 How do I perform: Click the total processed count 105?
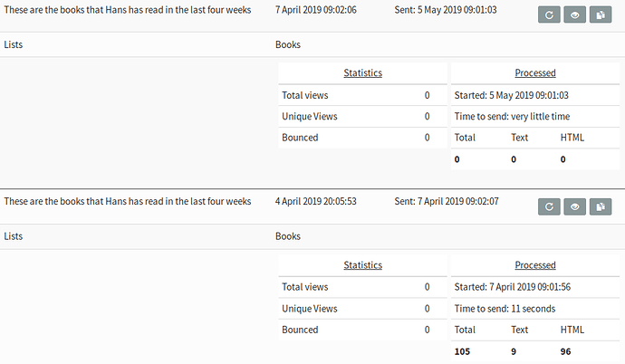click(462, 351)
